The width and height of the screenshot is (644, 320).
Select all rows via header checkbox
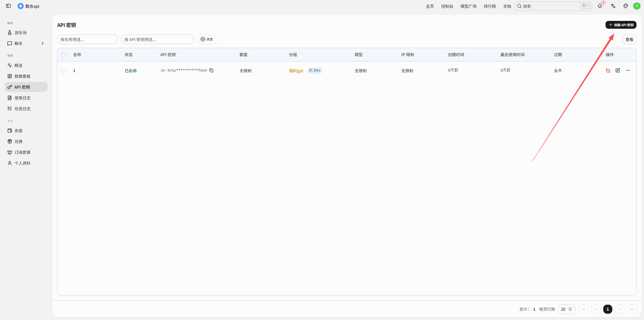click(x=64, y=55)
